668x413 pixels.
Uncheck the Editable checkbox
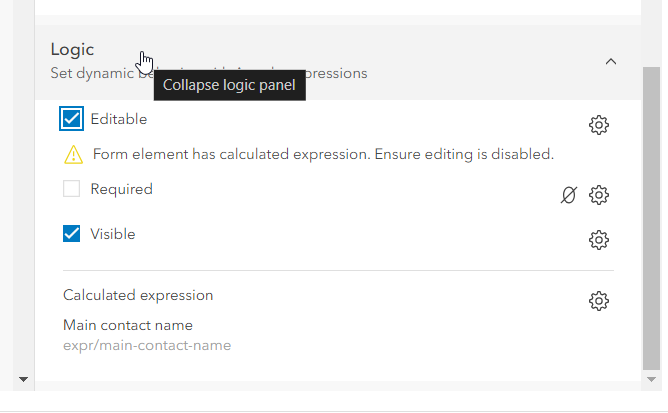click(72, 120)
